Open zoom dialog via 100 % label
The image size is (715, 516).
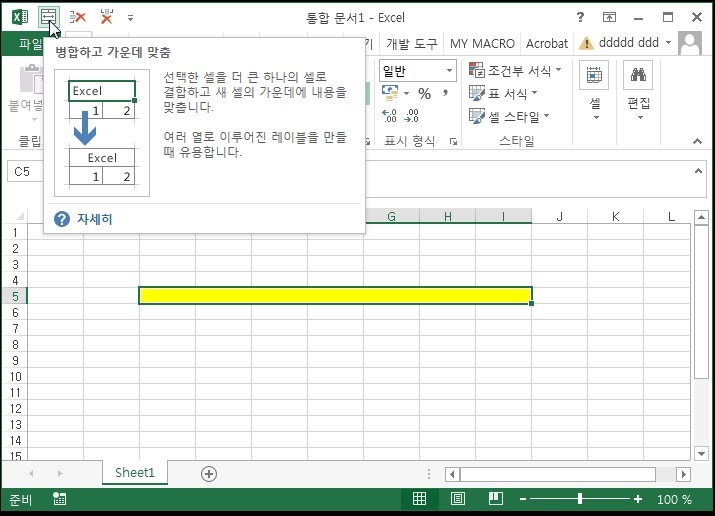pyautogui.click(x=674, y=500)
